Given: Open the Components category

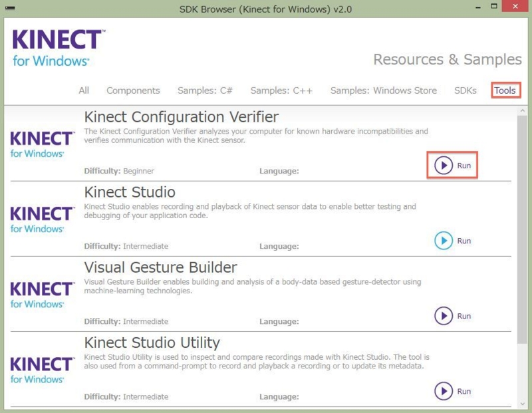Looking at the screenshot, I should (x=133, y=90).
